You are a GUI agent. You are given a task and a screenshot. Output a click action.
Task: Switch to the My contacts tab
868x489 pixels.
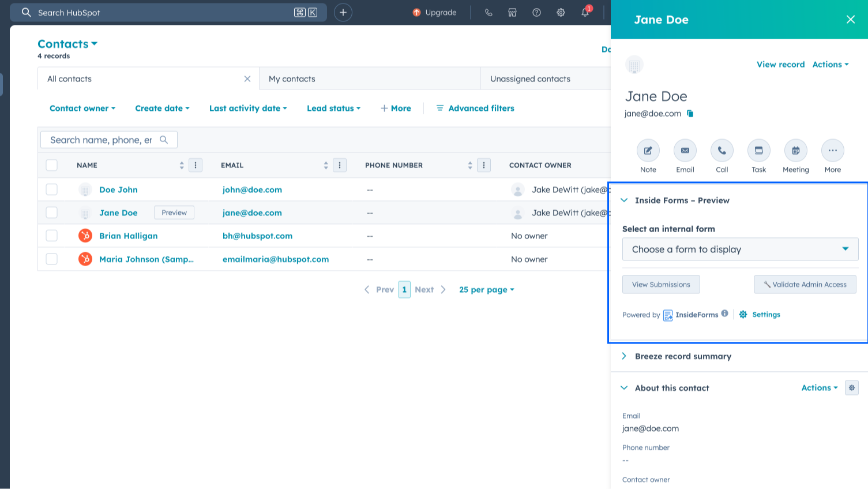[x=292, y=79]
